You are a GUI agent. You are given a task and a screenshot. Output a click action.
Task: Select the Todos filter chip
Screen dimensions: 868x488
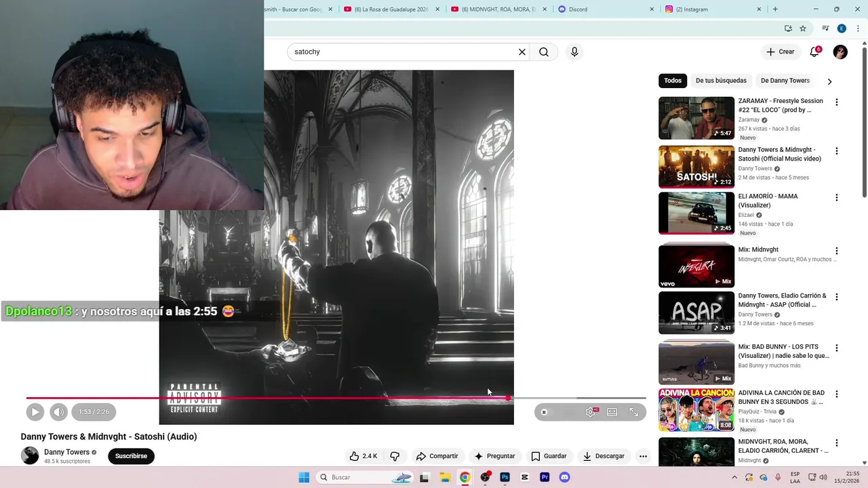(x=673, y=81)
